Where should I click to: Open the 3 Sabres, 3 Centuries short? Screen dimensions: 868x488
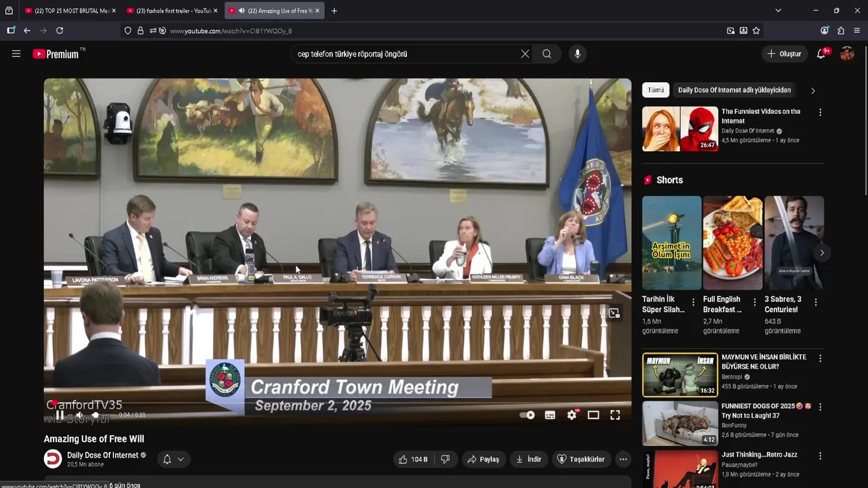click(794, 243)
